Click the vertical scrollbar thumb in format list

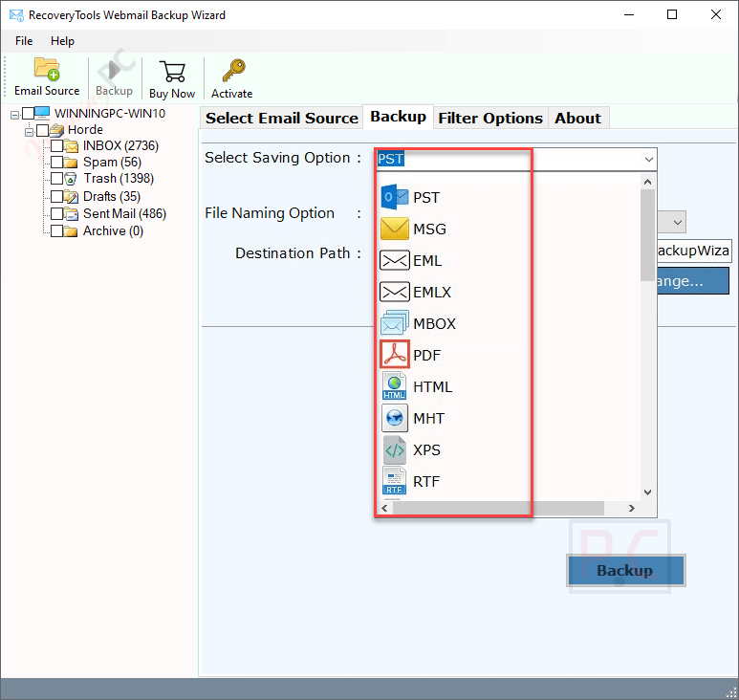[x=647, y=234]
